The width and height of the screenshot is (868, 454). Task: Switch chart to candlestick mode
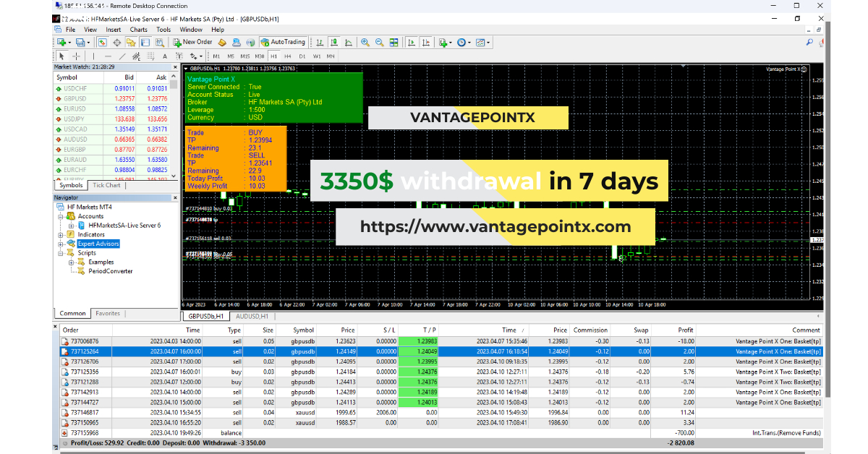point(334,42)
